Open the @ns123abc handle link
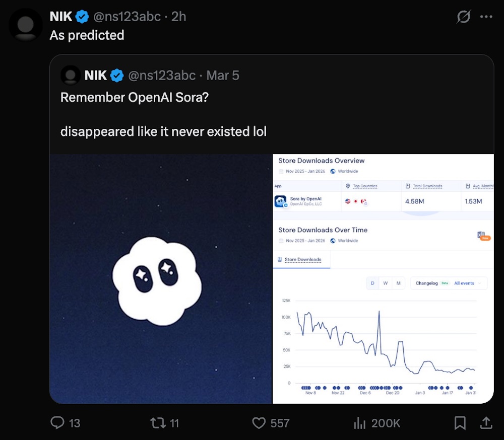This screenshot has width=504, height=440. 127,17
